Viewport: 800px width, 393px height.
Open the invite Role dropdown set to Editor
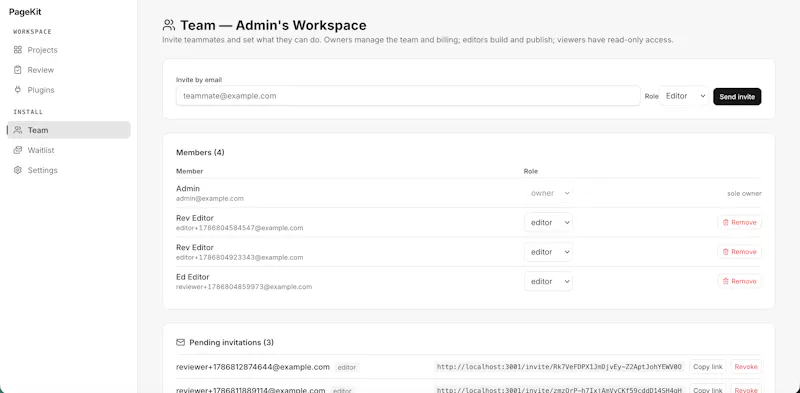(684, 96)
